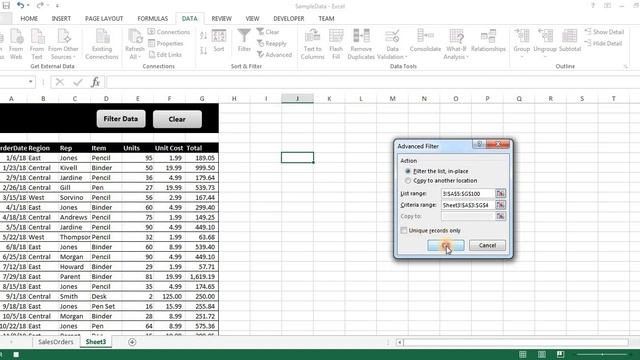Add a new sheet with plus icon
Viewport: 640px width, 360px height.
[132, 342]
